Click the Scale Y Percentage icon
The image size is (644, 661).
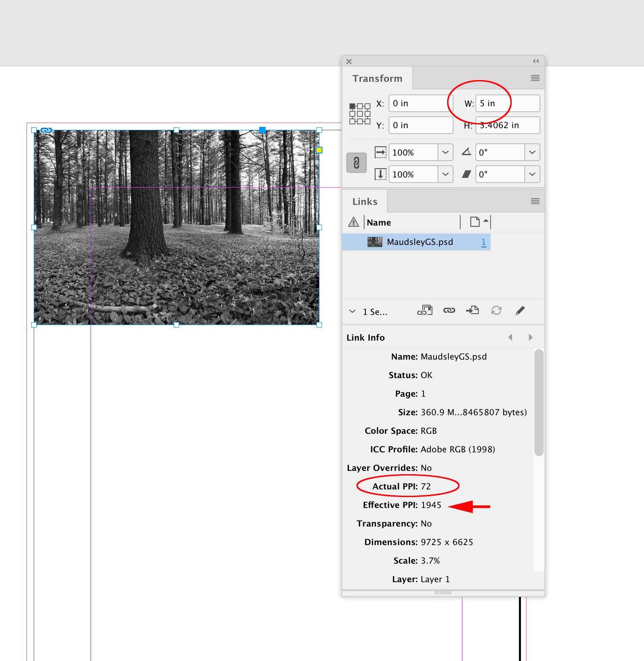[x=381, y=174]
